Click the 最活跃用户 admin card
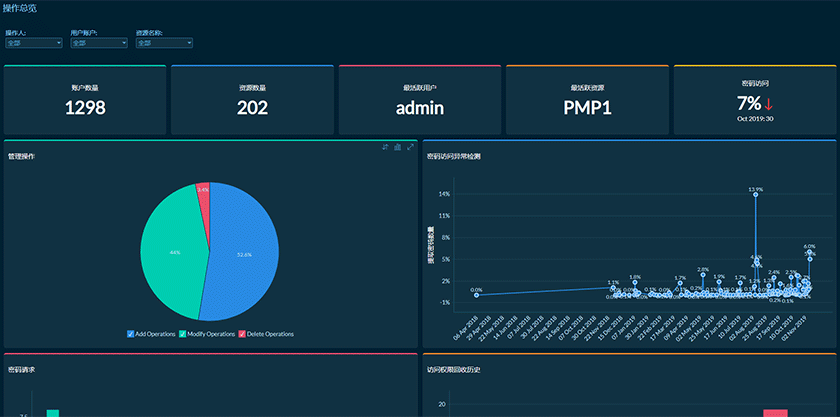The height and width of the screenshot is (417, 840). pos(420,100)
